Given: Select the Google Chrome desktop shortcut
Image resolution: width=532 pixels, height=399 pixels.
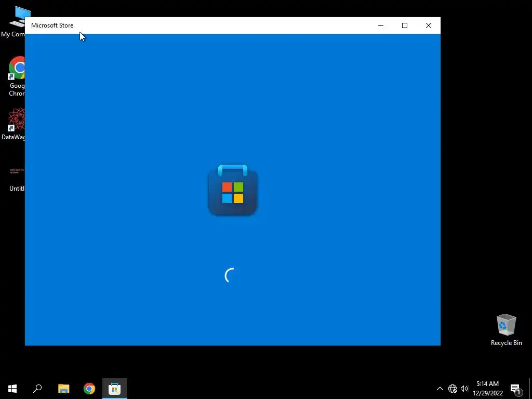Looking at the screenshot, I should click(x=16, y=76).
